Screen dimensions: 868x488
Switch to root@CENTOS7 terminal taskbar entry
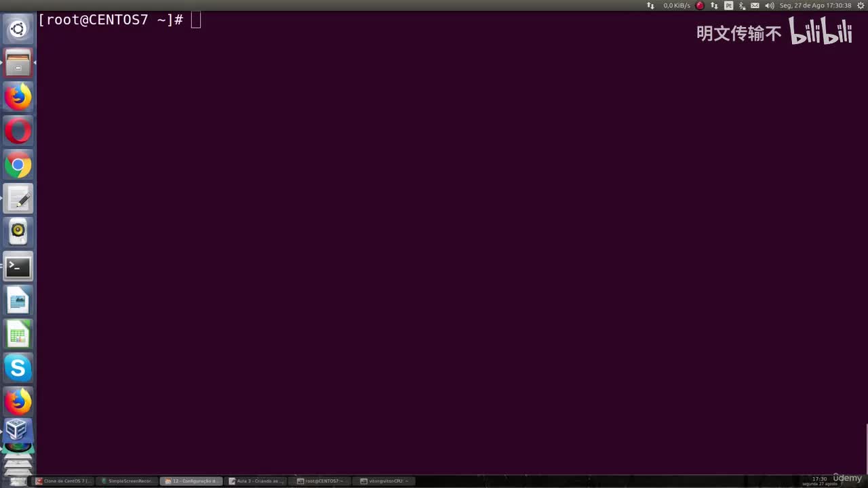[321, 481]
